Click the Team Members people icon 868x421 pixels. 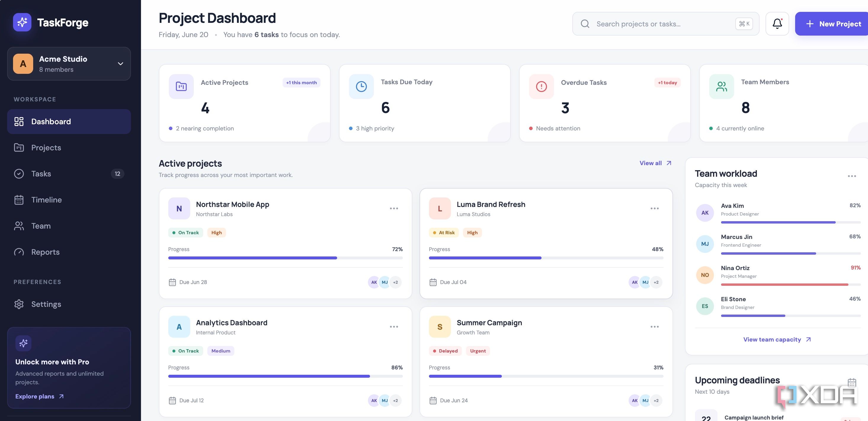721,86
